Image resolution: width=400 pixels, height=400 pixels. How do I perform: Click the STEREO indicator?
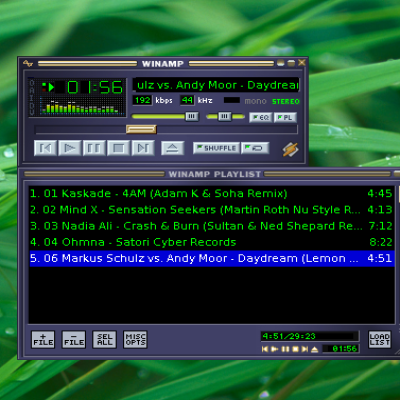[286, 101]
